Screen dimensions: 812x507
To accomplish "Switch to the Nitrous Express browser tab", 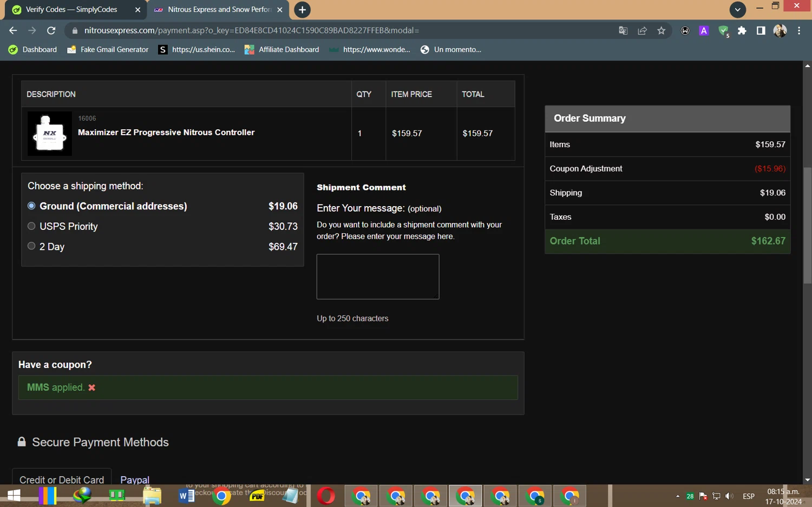I will (219, 10).
